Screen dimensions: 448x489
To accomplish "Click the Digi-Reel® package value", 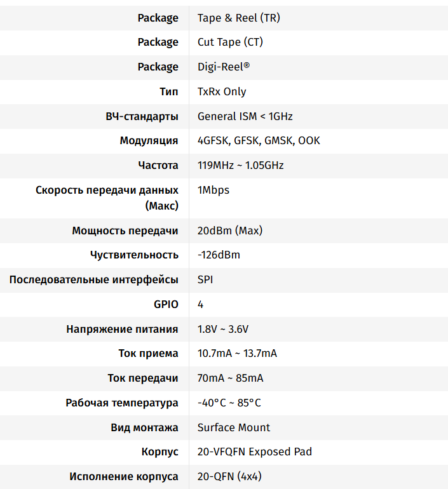I will [x=224, y=67].
